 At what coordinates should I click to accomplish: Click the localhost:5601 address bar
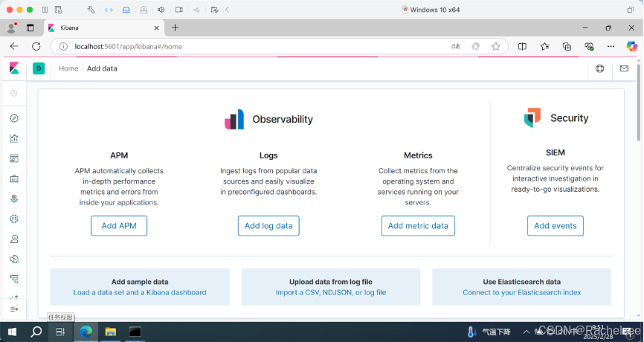128,46
